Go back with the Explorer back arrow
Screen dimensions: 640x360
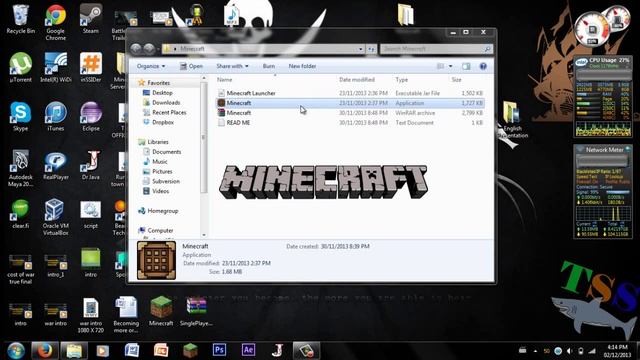136,49
